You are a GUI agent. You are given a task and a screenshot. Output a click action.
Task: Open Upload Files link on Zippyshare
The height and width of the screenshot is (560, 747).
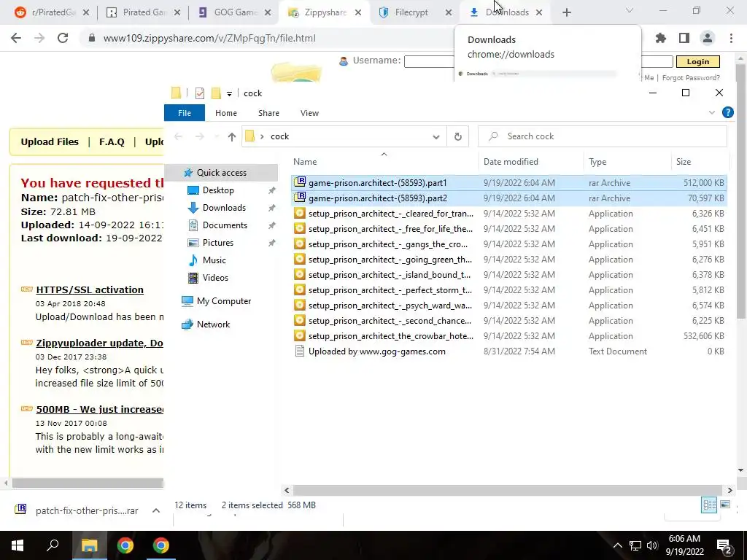coord(50,142)
